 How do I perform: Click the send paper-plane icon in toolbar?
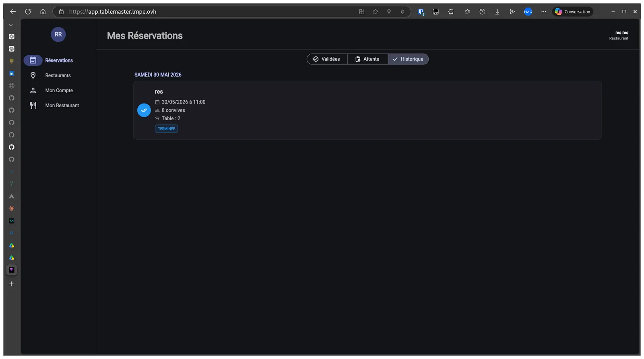[512, 12]
